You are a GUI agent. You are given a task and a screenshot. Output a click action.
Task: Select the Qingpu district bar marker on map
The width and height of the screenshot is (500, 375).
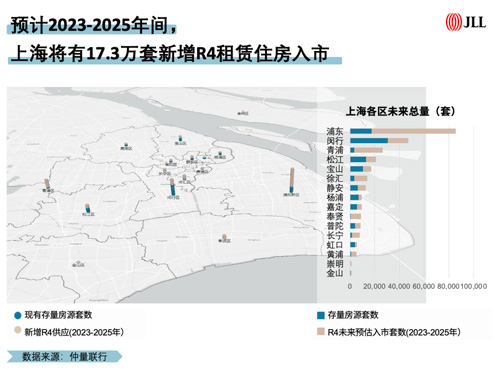[x=47, y=184]
